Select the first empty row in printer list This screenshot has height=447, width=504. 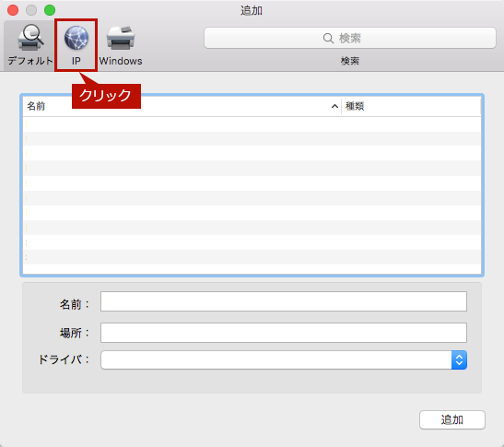coord(252,124)
